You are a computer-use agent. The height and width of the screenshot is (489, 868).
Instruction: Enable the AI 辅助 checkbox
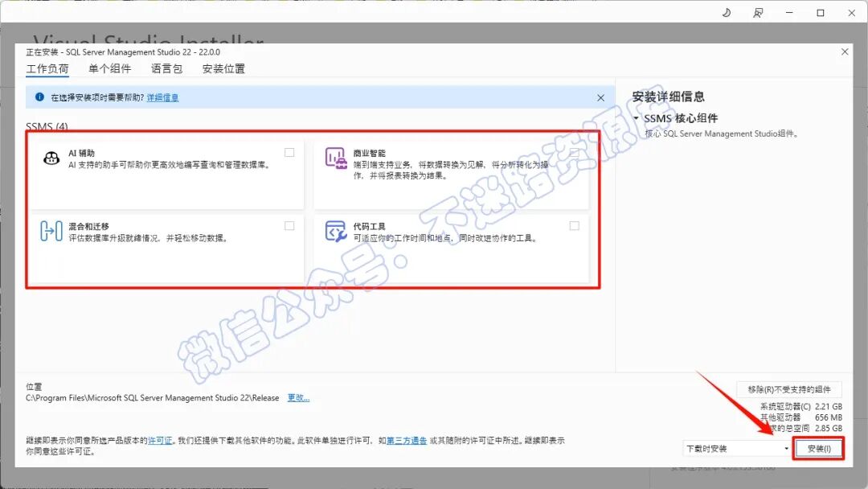pos(289,152)
